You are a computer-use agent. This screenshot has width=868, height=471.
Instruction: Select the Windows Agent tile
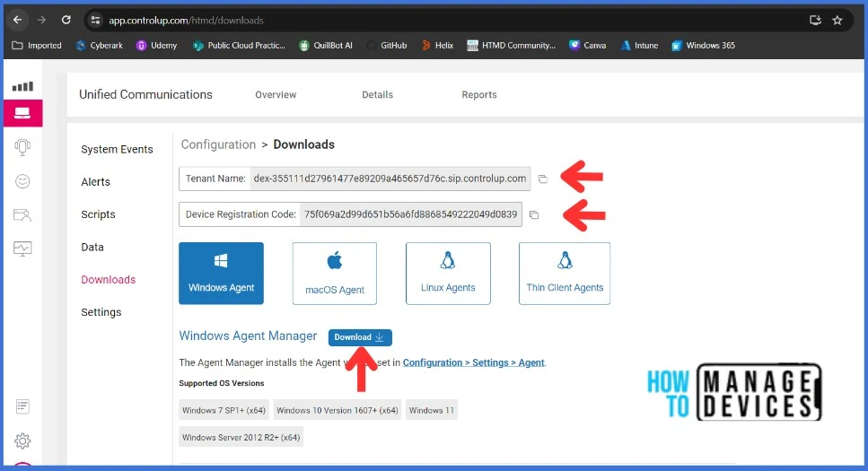click(x=222, y=274)
